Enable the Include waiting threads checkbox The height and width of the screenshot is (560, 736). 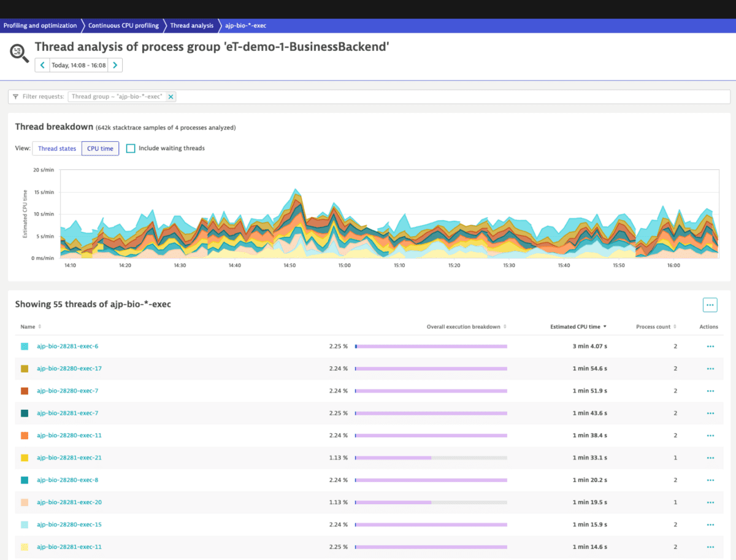click(131, 148)
